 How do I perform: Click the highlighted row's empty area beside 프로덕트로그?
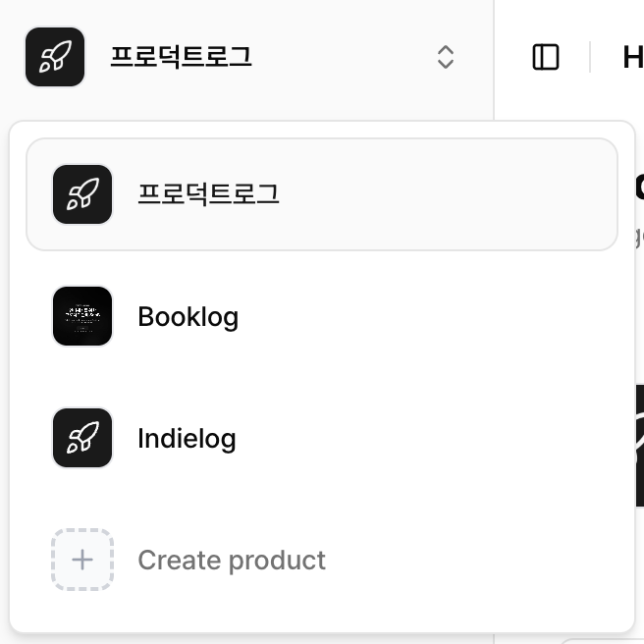point(442,194)
